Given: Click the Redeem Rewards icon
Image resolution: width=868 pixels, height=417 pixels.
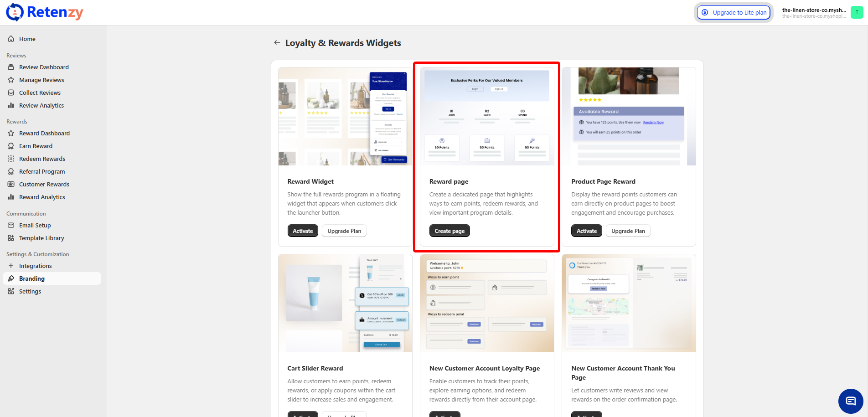Looking at the screenshot, I should point(11,159).
